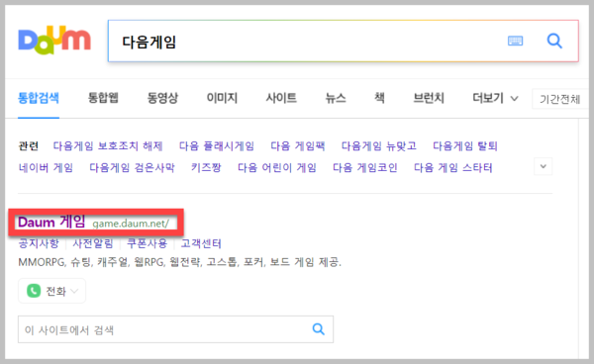Open the 쿠폰사용 sublink
Screen dimensions: 594x364
[x=147, y=243]
